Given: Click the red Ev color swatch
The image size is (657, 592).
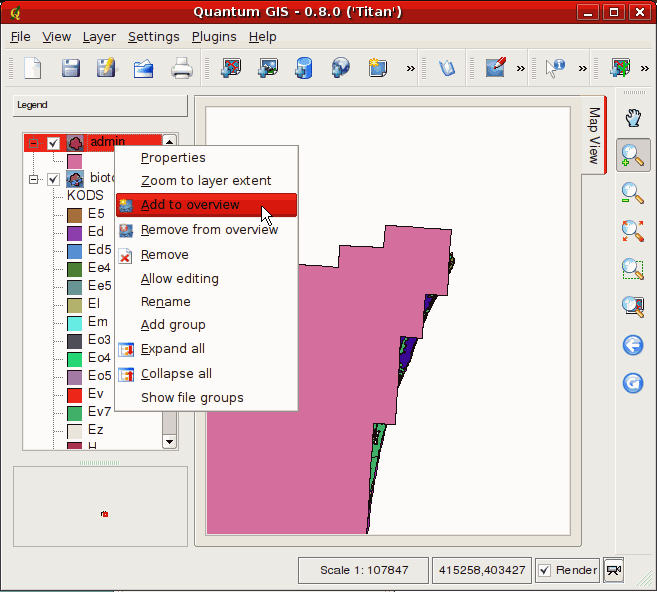Looking at the screenshot, I should [x=75, y=395].
